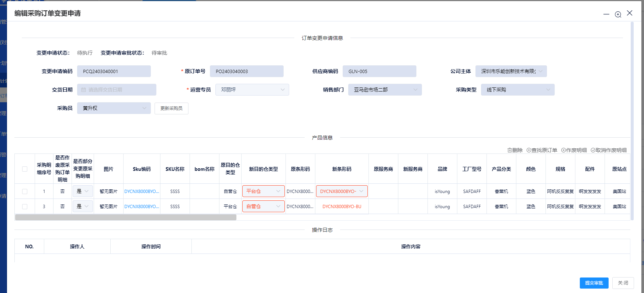Toggle the select-all checkbox in table header
The height and width of the screenshot is (293, 644).
tap(25, 169)
